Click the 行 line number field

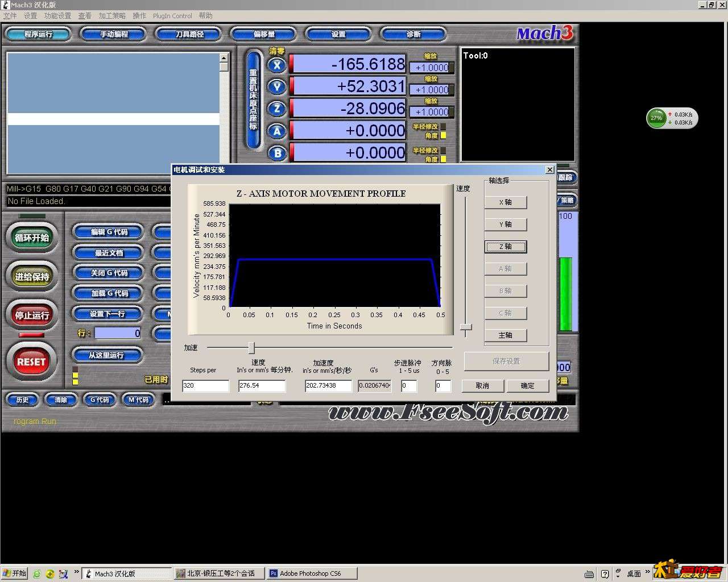pos(118,334)
